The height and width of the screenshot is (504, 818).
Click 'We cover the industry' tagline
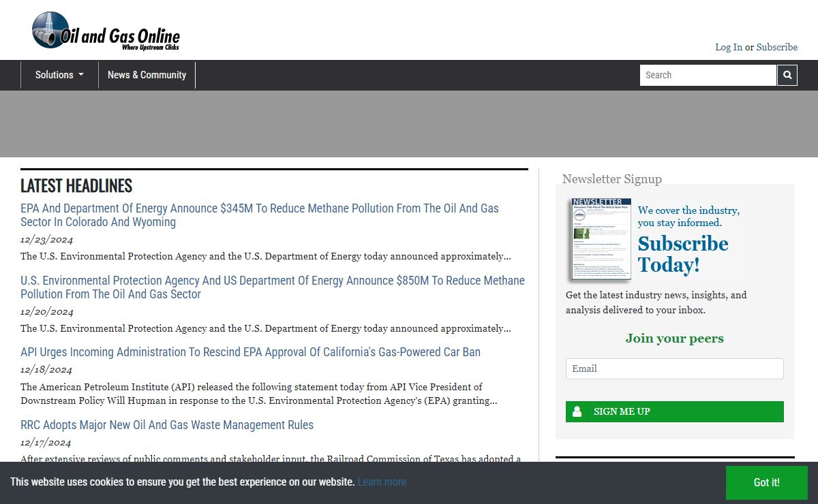[688, 217]
